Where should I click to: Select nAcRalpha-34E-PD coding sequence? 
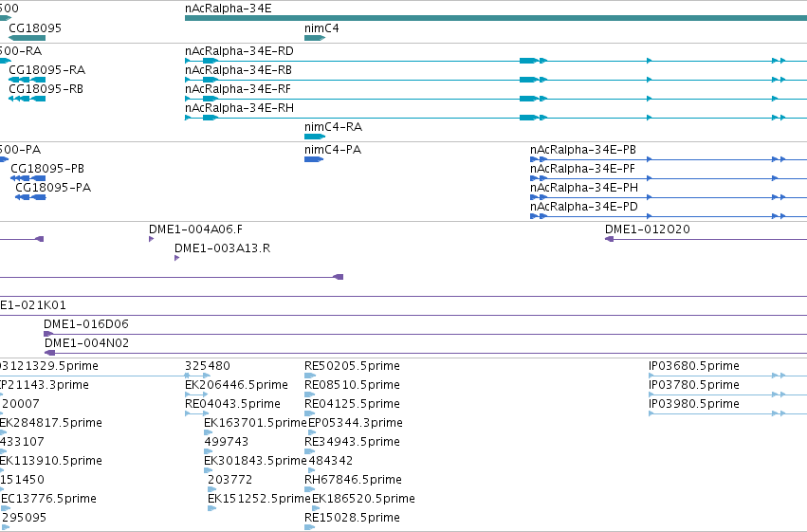[669, 216]
